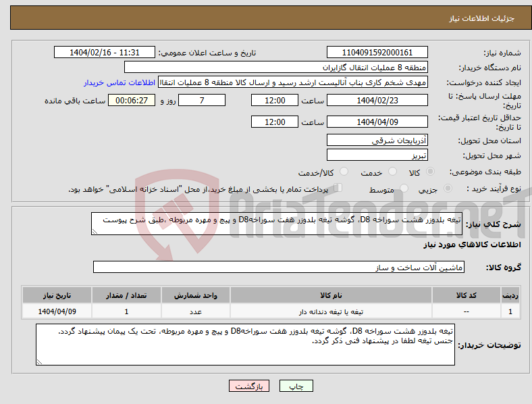Select the کالا radio button

[x=430, y=172]
